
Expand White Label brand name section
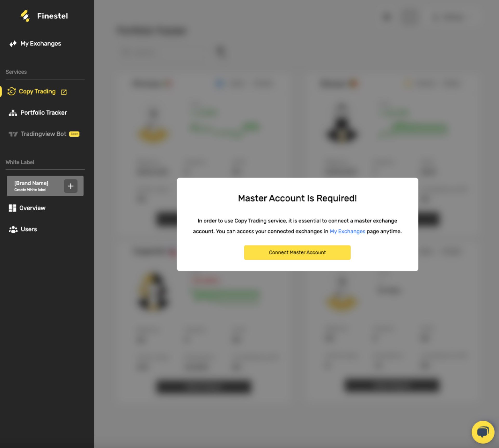click(70, 186)
